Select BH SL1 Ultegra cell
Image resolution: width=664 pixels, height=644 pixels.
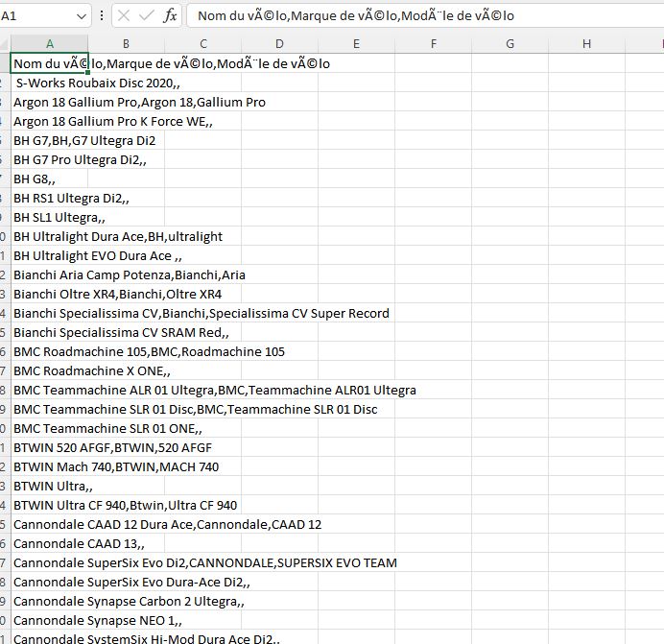[x=50, y=217]
